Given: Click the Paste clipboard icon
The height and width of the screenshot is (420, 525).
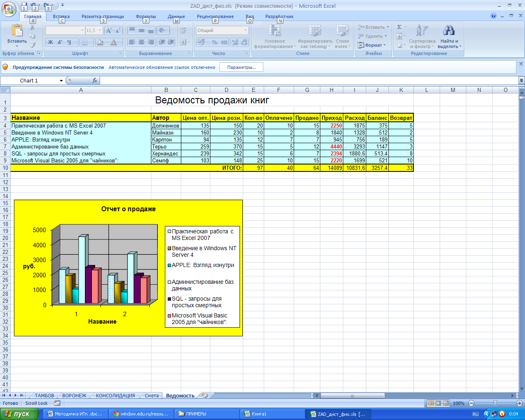Looking at the screenshot, I should (x=17, y=31).
